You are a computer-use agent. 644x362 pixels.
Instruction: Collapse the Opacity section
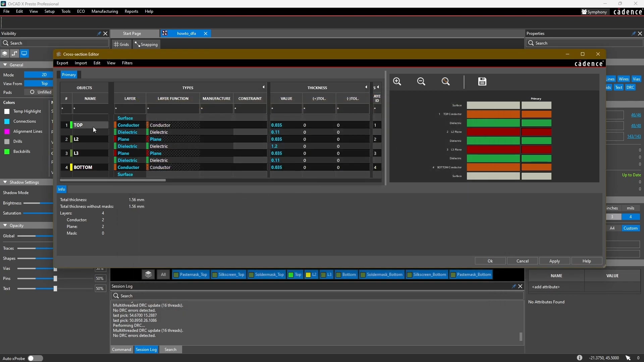[5, 225]
